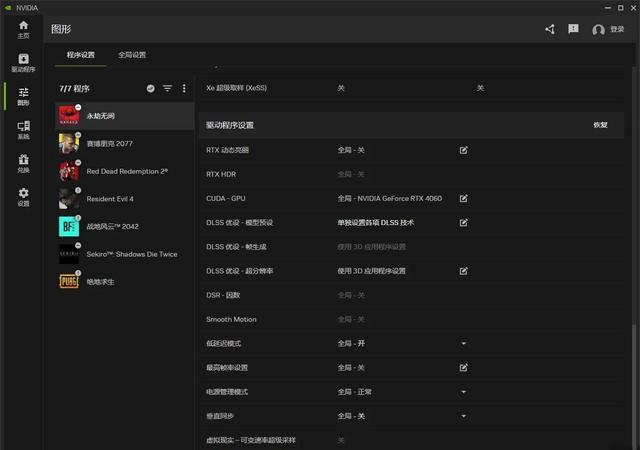
Task: Select the 永劫无间 game thumbnail
Action: click(69, 116)
